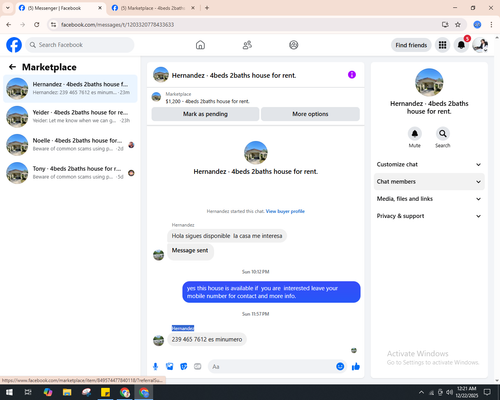500x400 pixels.
Task: Open conversation info purple icon
Action: coord(352,75)
